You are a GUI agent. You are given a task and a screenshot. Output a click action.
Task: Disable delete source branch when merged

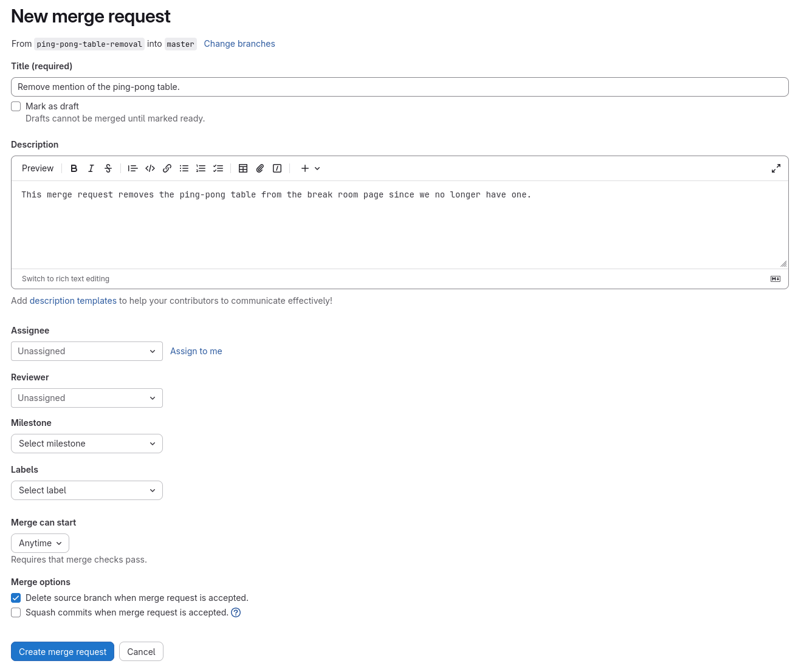[16, 598]
